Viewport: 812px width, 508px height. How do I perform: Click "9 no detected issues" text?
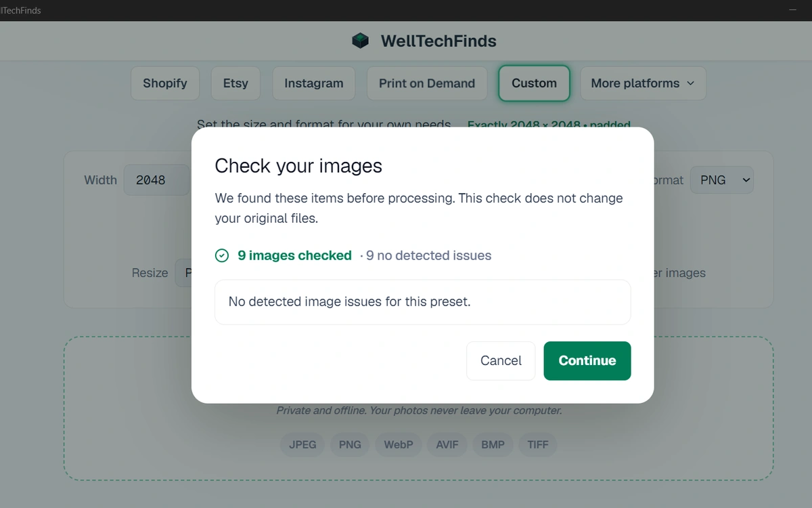pos(429,255)
